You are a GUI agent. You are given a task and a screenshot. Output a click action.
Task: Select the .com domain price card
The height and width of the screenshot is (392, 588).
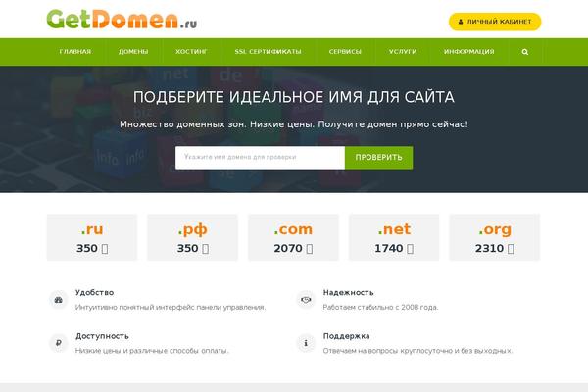pyautogui.click(x=293, y=237)
